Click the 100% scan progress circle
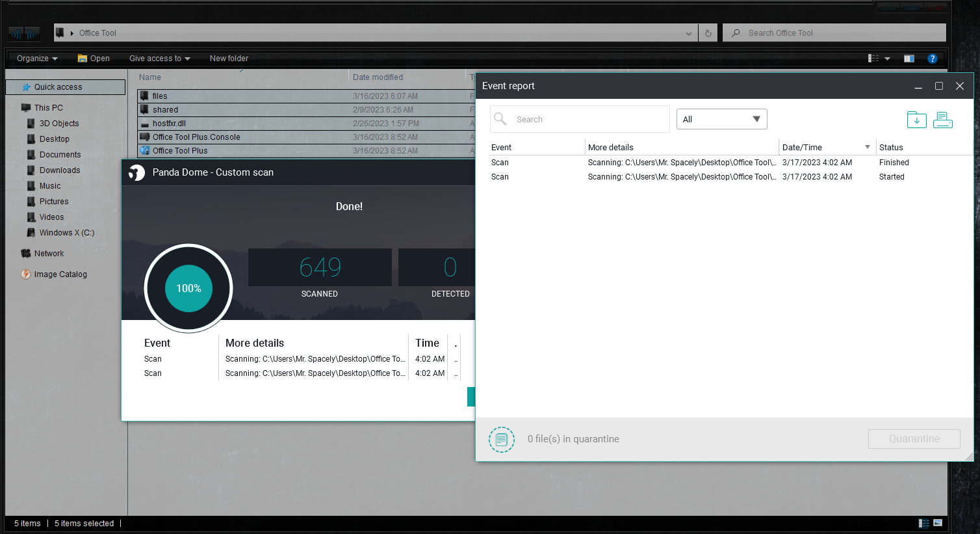 (188, 288)
